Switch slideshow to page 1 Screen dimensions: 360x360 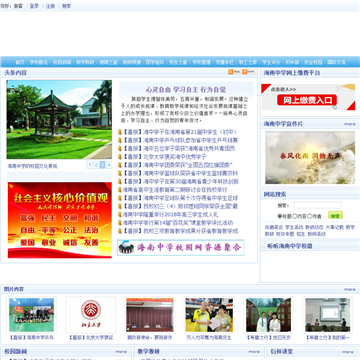pyautogui.click(x=90, y=165)
